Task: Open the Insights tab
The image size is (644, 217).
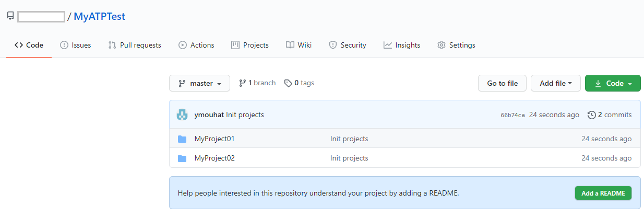Action: pyautogui.click(x=402, y=45)
